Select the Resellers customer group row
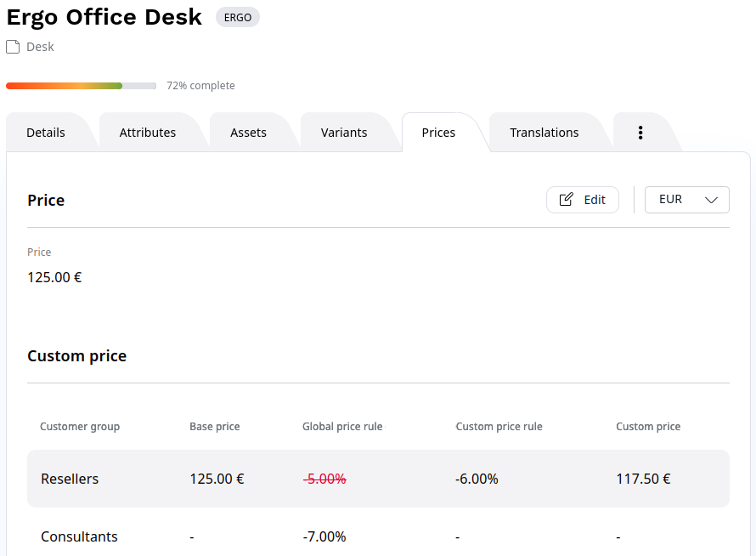 [x=70, y=479]
